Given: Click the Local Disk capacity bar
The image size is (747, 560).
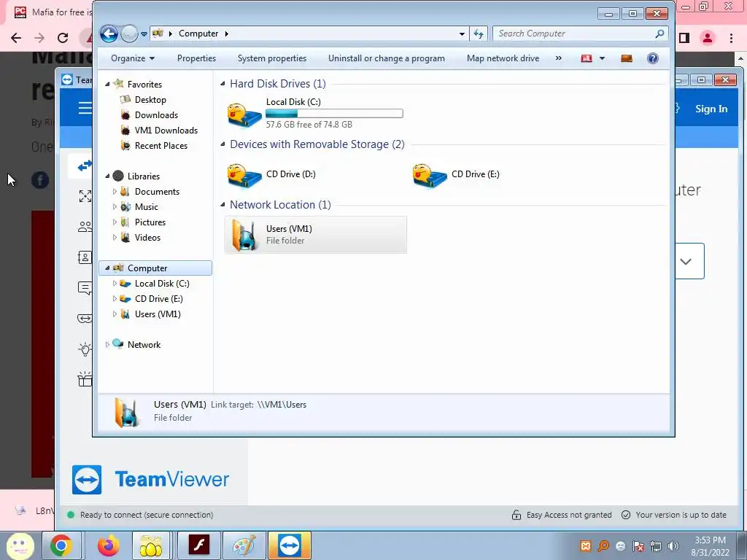Looking at the screenshot, I should point(334,113).
